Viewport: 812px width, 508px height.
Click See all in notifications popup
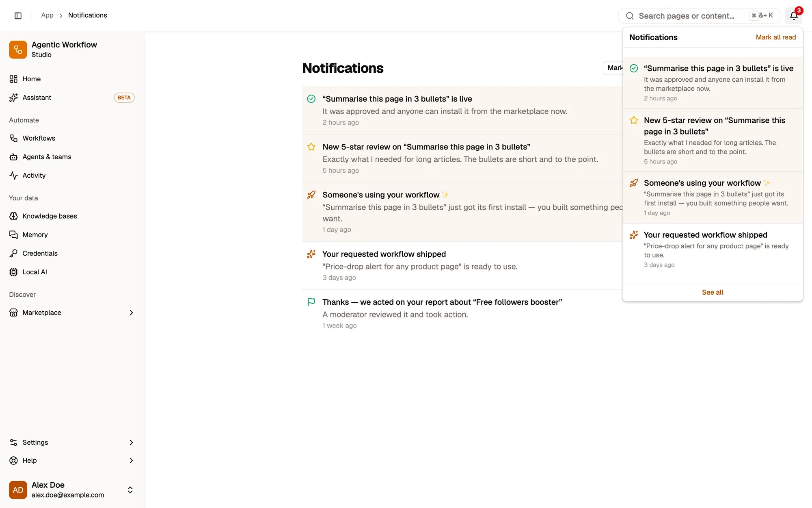point(713,292)
